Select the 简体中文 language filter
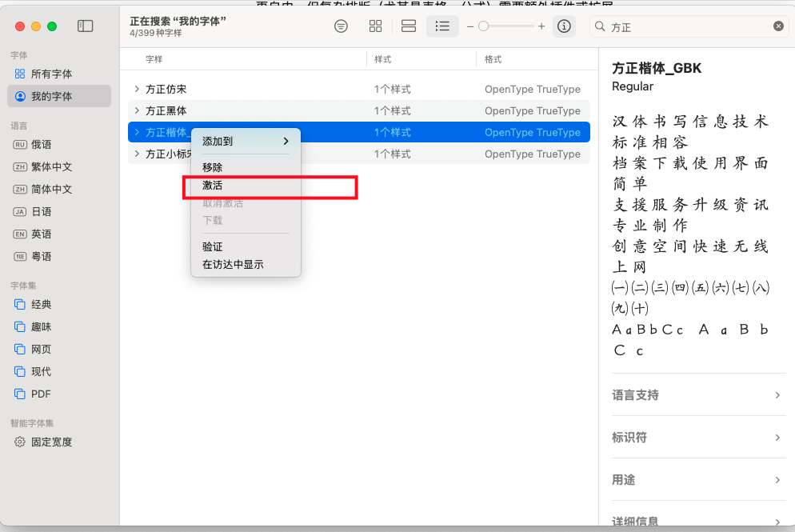This screenshot has height=532, width=795. [51, 189]
